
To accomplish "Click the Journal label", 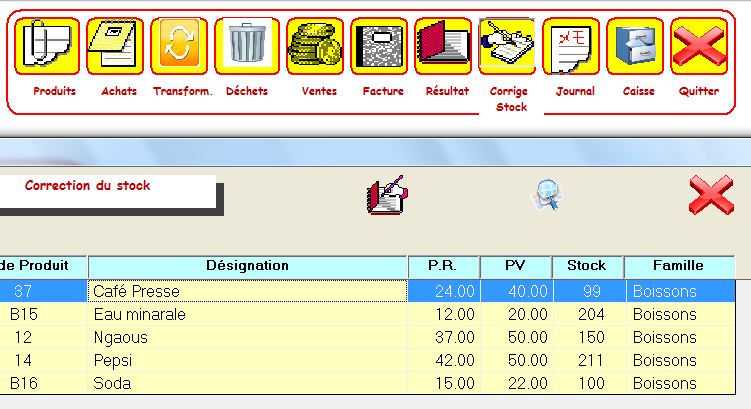I will tap(575, 91).
